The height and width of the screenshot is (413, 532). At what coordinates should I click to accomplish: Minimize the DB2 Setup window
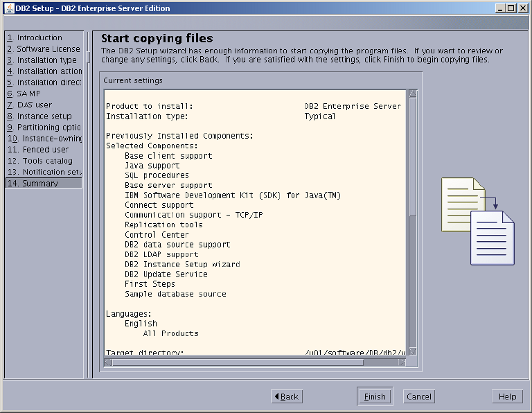(499, 8)
